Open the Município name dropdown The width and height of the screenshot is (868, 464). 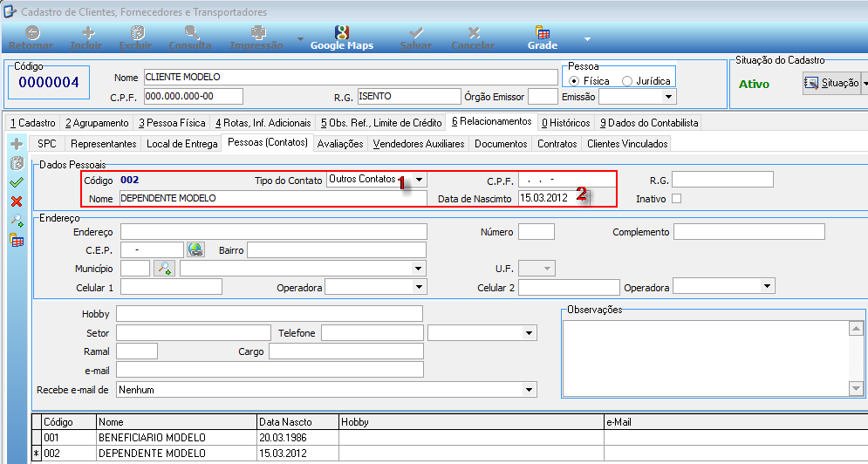coord(420,269)
